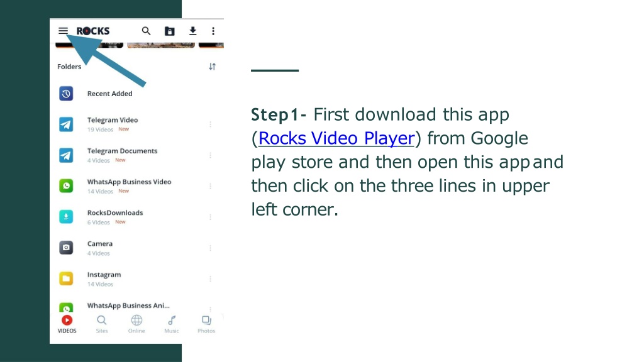Tap the yellow Instagram folder icon
Viewport: 644px width, 362px height.
[x=66, y=278]
